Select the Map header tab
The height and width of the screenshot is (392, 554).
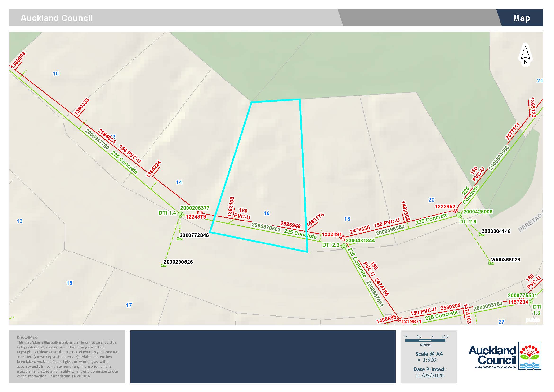click(x=521, y=18)
